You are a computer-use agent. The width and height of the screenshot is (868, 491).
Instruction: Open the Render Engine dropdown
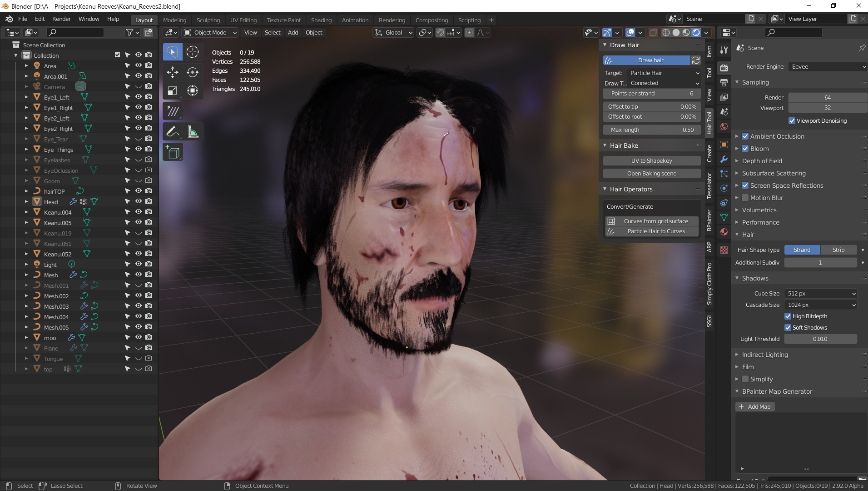click(828, 66)
